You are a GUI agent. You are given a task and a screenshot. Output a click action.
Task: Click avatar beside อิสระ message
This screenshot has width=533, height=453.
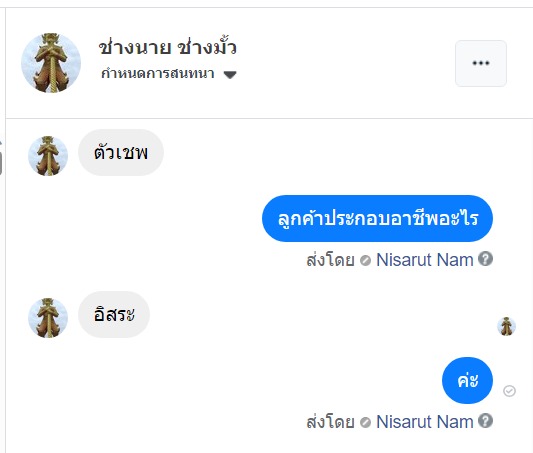point(48,318)
